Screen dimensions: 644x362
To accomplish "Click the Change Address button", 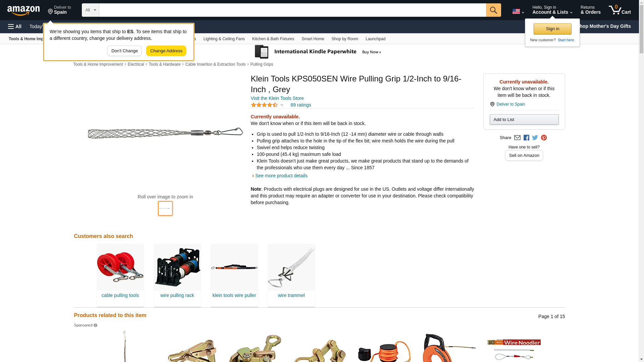I will pos(166,51).
